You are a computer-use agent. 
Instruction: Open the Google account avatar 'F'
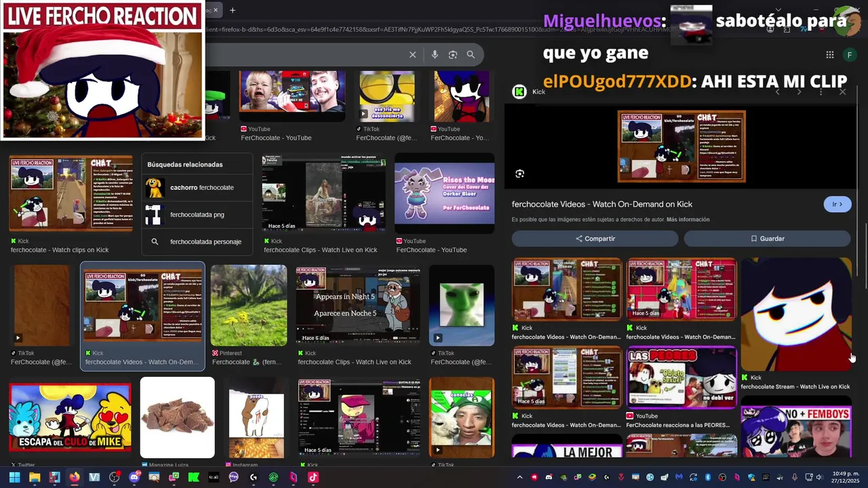pyautogui.click(x=850, y=55)
